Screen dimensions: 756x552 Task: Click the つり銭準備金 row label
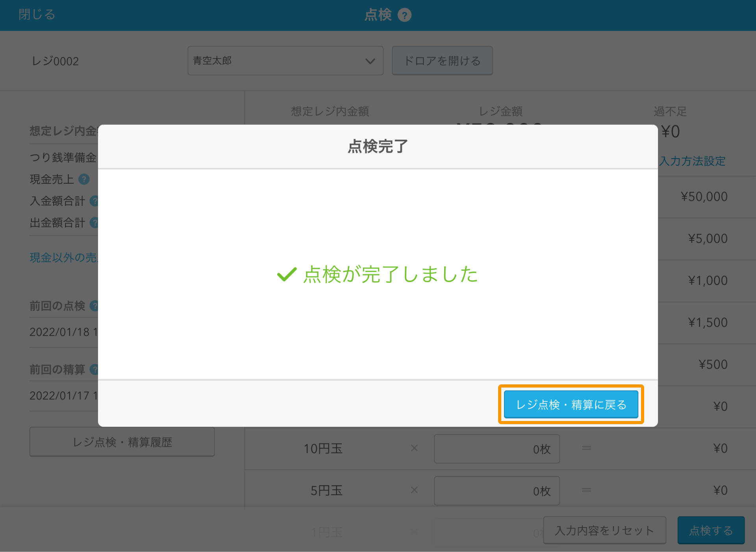(63, 158)
